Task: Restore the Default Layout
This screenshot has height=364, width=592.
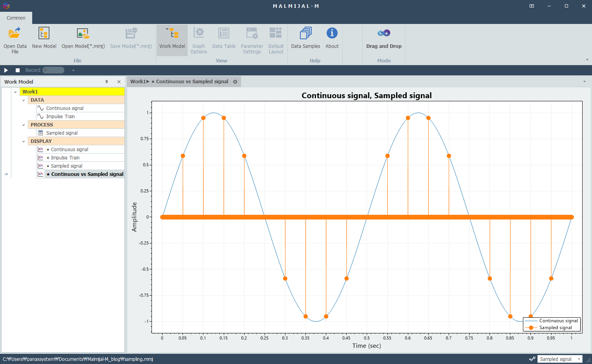Action: click(x=276, y=40)
